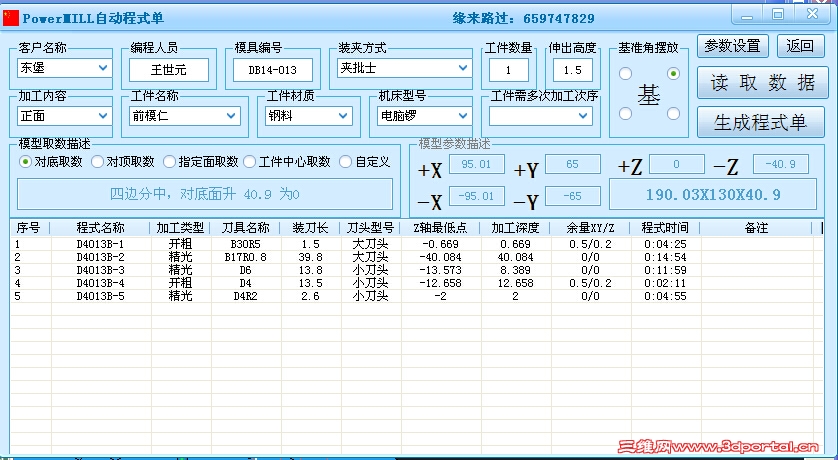Image resolution: width=838 pixels, height=460 pixels.
Task: Open 工件需多次加工次序 dropdown
Action: (x=541, y=116)
